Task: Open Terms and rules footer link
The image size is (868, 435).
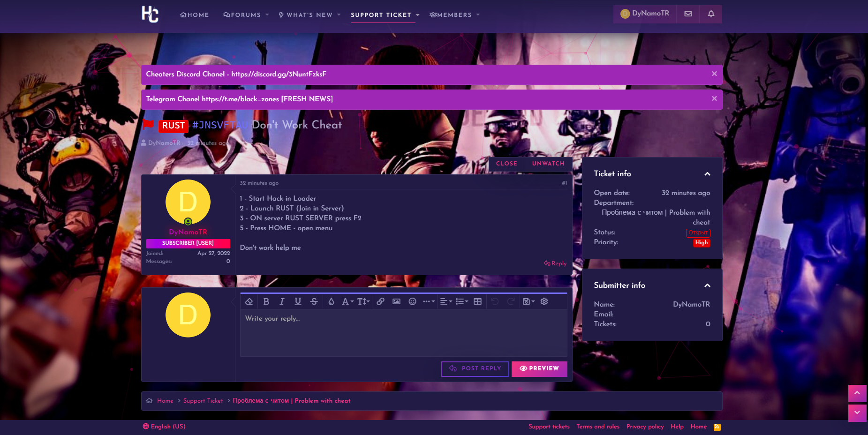Action: (598, 427)
